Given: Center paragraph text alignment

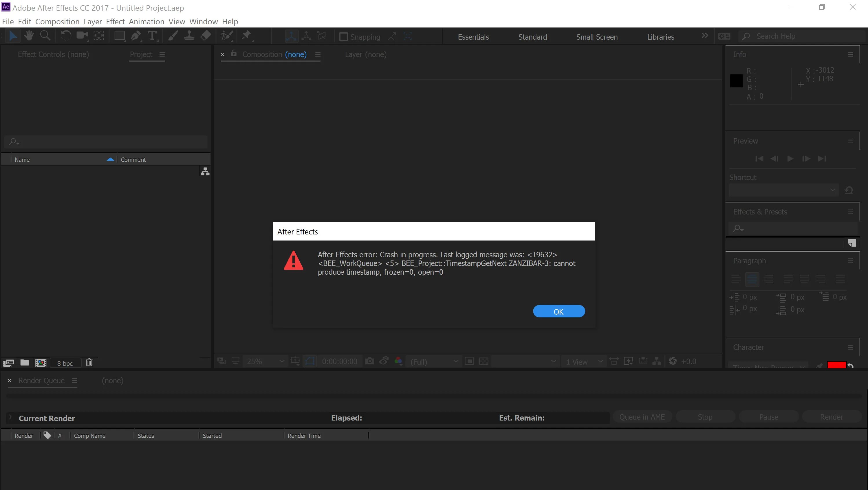Looking at the screenshot, I should coord(752,279).
